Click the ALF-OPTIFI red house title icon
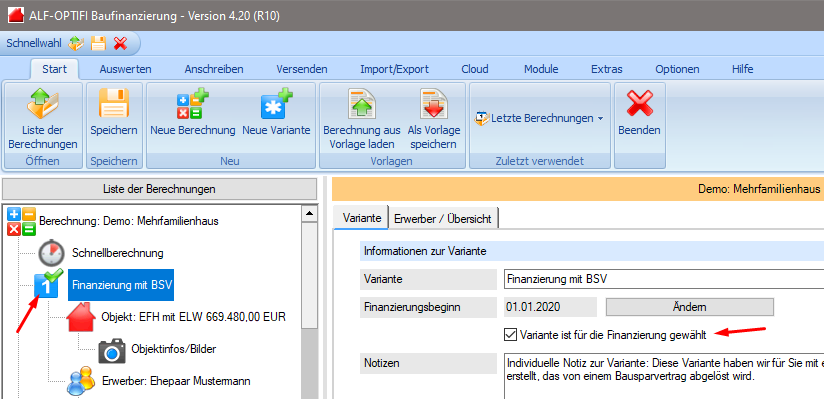 [15, 15]
